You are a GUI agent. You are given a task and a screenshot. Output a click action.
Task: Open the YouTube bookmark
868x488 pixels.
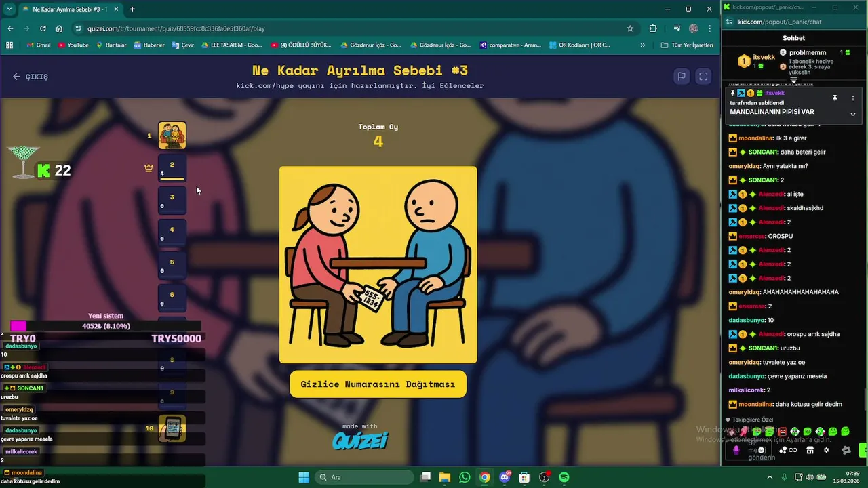73,45
